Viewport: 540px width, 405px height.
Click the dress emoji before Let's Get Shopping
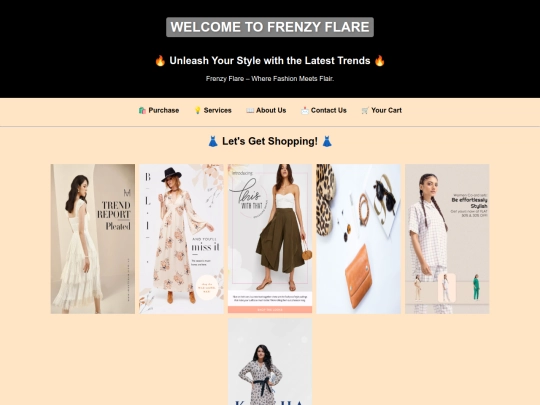[213, 142]
